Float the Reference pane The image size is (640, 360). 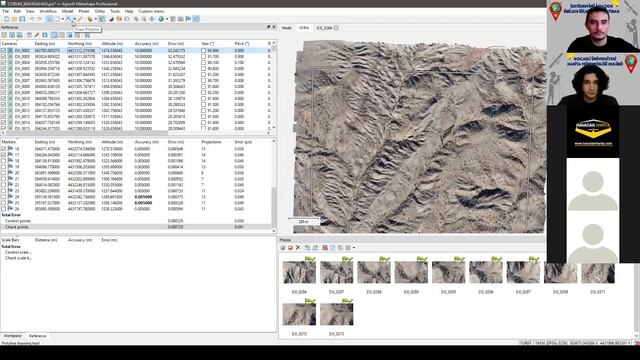coord(269,27)
